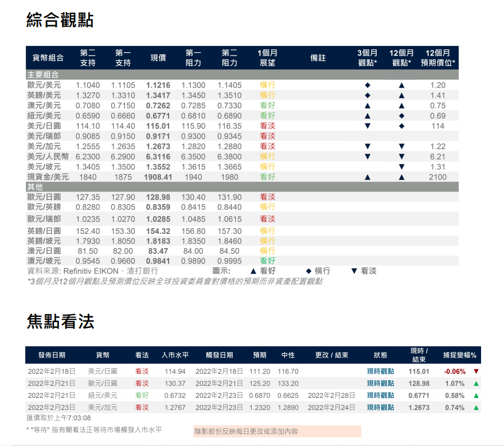Click the 英鎊/坡元 currency pair label
Screen dimensions: 504x446
(44, 241)
